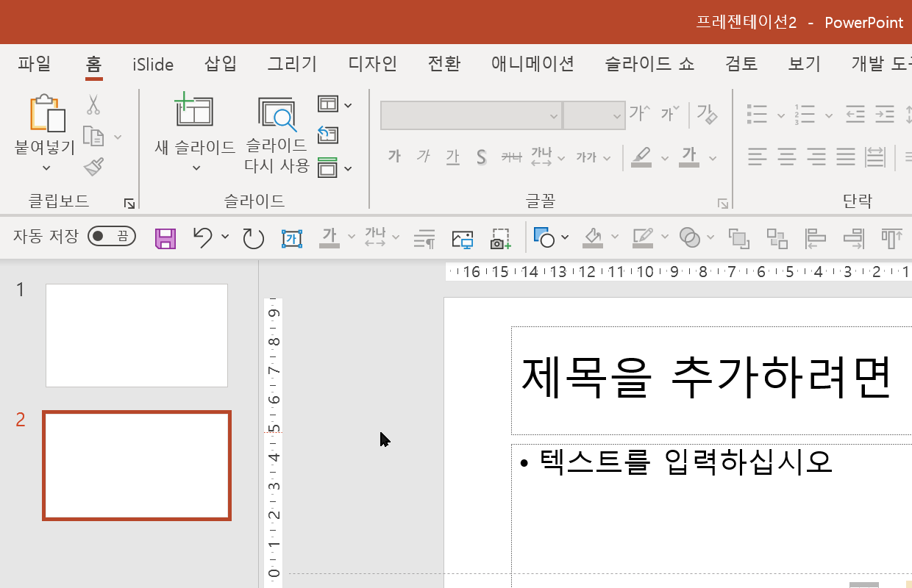Image resolution: width=912 pixels, height=588 pixels.
Task: Open 슬라이드 다시 사용 (Reuse Slides)
Action: [x=277, y=114]
